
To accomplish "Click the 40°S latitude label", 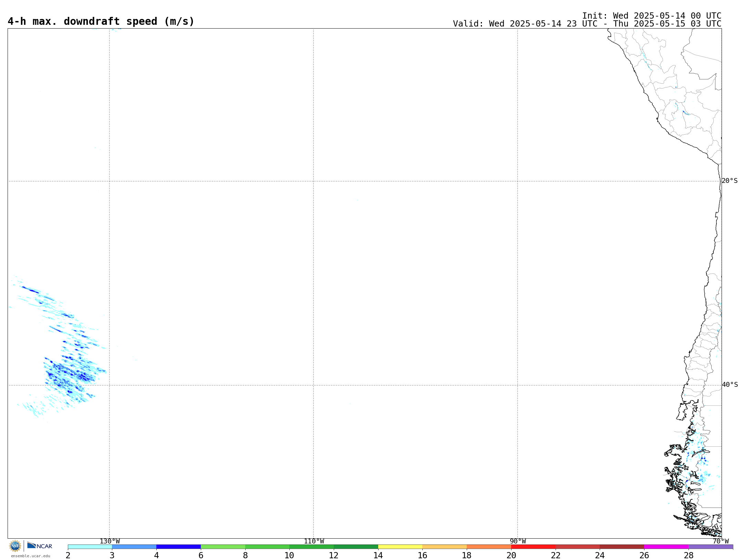I will 730,385.
